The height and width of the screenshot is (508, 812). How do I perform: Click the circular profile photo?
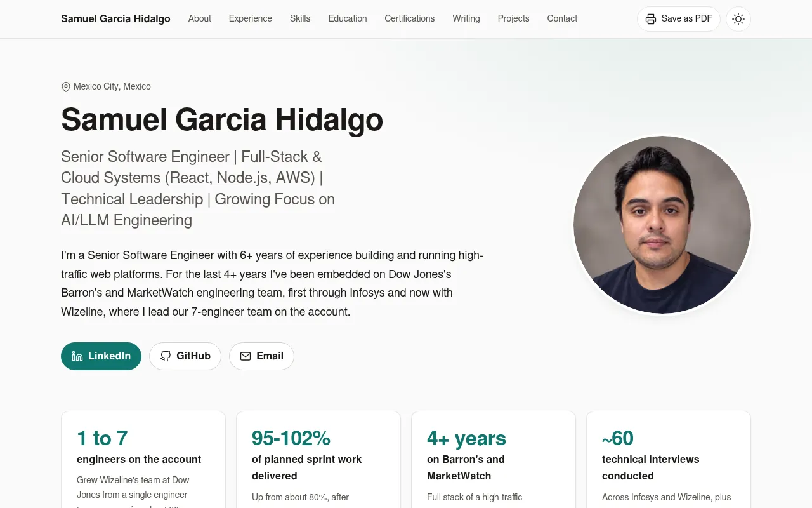662,225
